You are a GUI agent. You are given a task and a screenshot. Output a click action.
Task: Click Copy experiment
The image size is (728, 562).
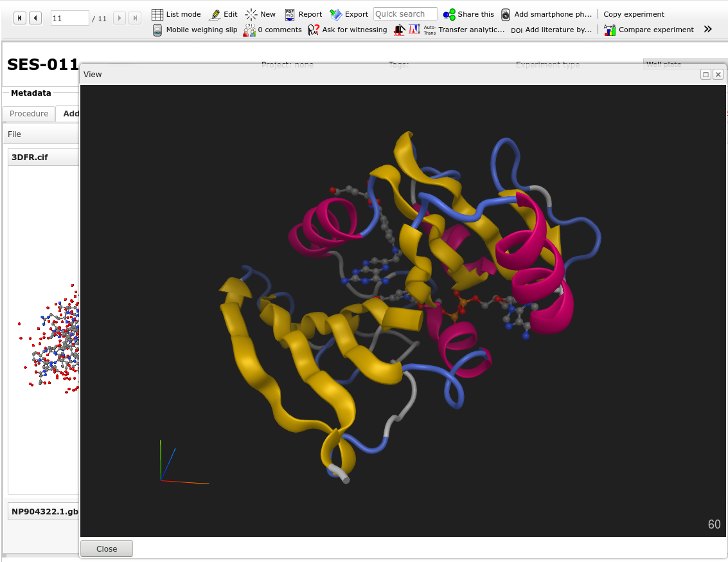click(634, 14)
